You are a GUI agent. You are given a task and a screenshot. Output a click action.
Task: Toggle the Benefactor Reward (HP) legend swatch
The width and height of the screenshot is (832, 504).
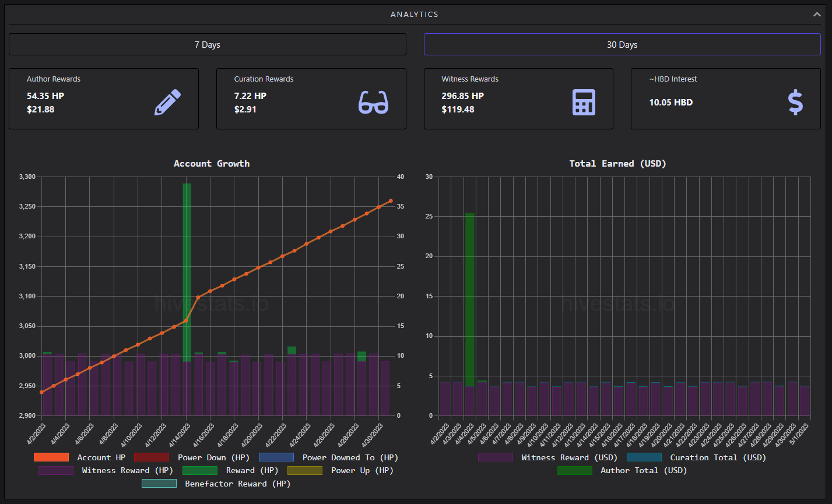point(159,484)
